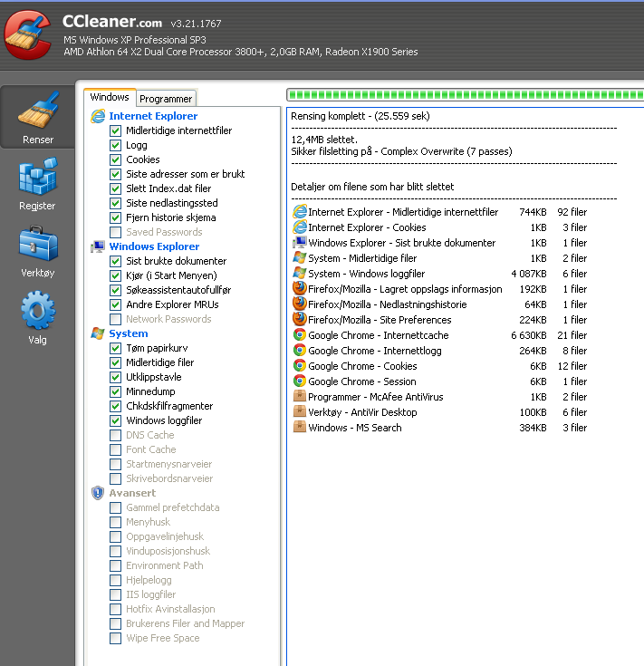Click box icon beside MS Search row
Image resolution: width=644 pixels, height=666 pixels.
(300, 427)
